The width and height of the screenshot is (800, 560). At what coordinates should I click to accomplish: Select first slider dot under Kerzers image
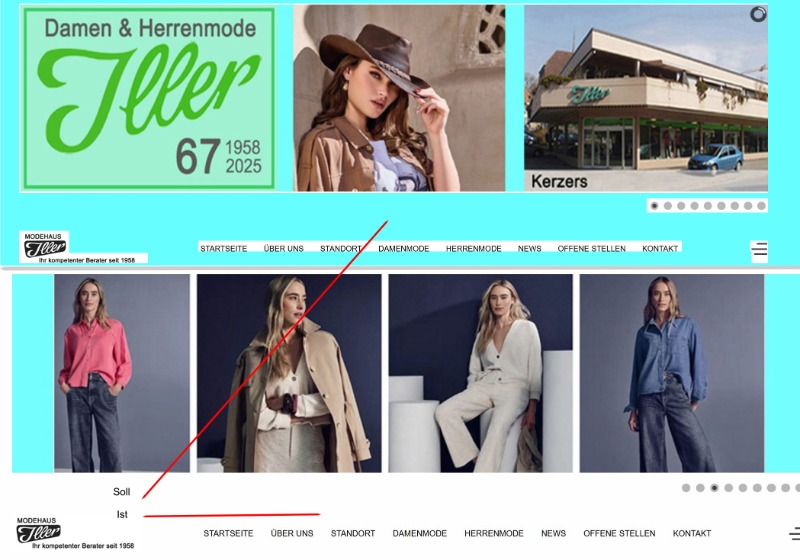(x=655, y=206)
